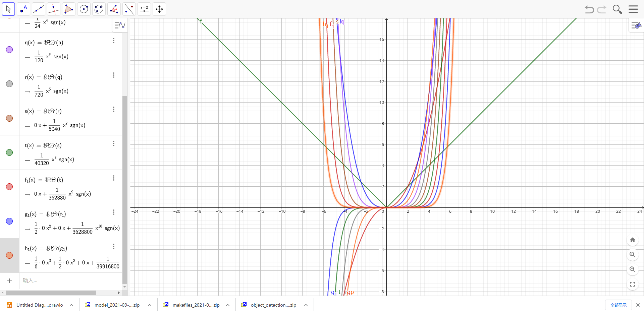The width and height of the screenshot is (644, 311).
Task: Open downloaded Untitled Diag drawio file
Action: click(x=35, y=305)
